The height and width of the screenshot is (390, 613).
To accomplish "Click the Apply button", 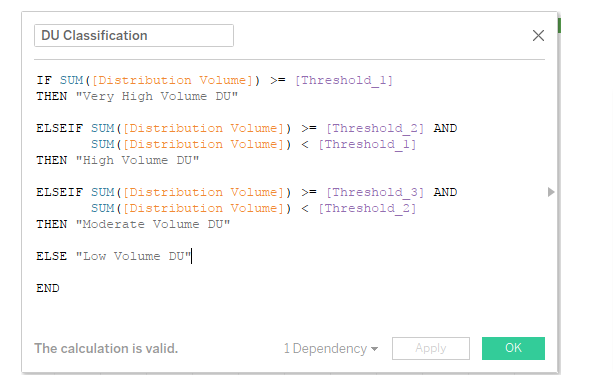I will tap(431, 348).
